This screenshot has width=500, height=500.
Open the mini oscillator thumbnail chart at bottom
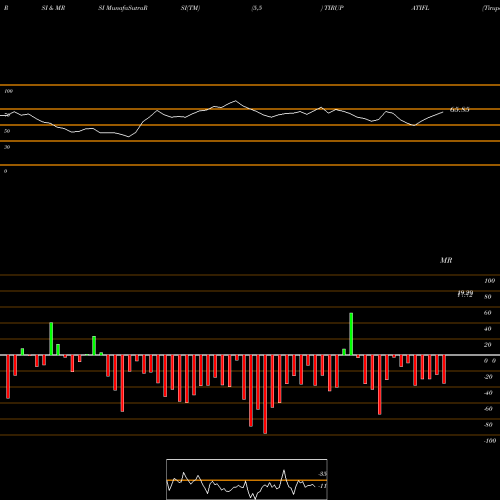coord(247,479)
